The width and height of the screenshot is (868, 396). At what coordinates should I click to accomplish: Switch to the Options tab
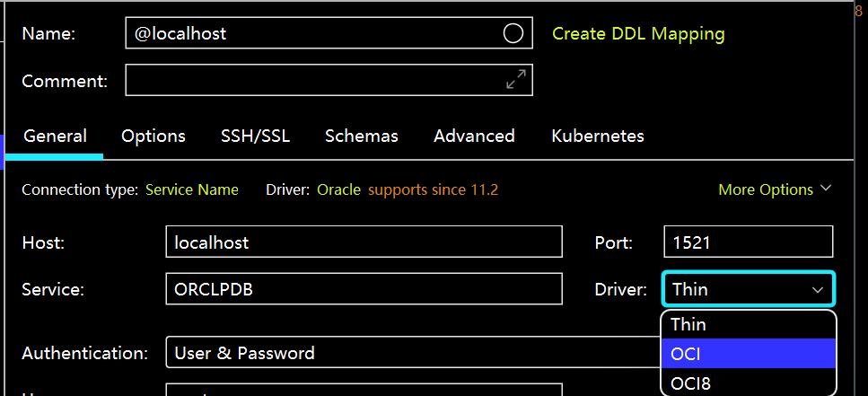[153, 136]
